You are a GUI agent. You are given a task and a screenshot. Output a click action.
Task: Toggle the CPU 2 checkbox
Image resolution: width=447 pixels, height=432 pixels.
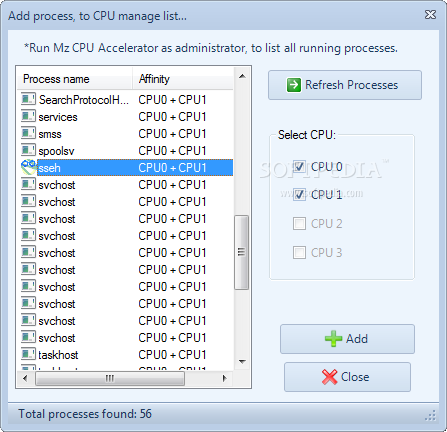(x=299, y=224)
